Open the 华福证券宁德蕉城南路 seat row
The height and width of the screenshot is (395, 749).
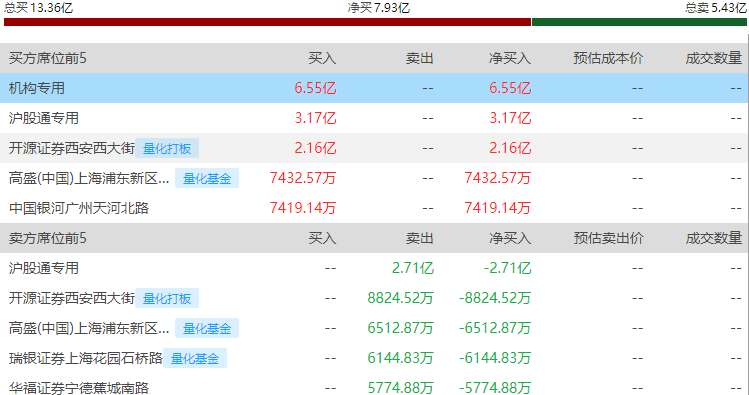[x=79, y=387]
